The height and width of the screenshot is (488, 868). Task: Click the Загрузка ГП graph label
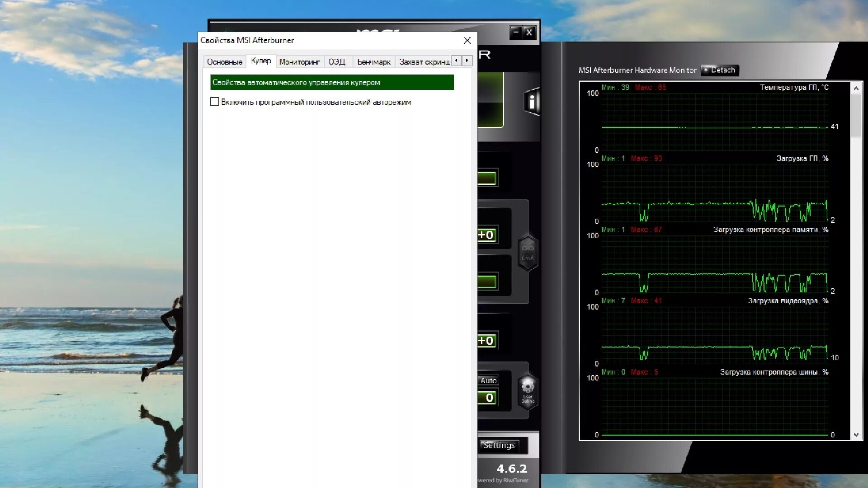pos(802,158)
